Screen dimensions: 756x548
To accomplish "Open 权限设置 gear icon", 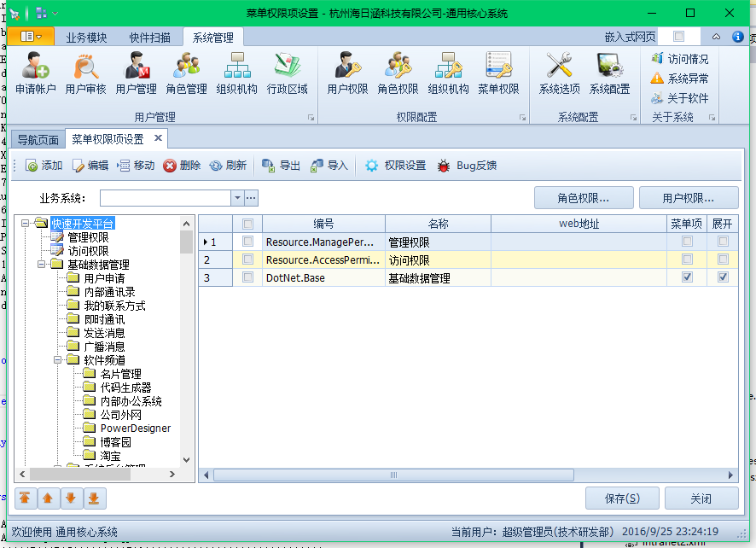I will click(371, 166).
